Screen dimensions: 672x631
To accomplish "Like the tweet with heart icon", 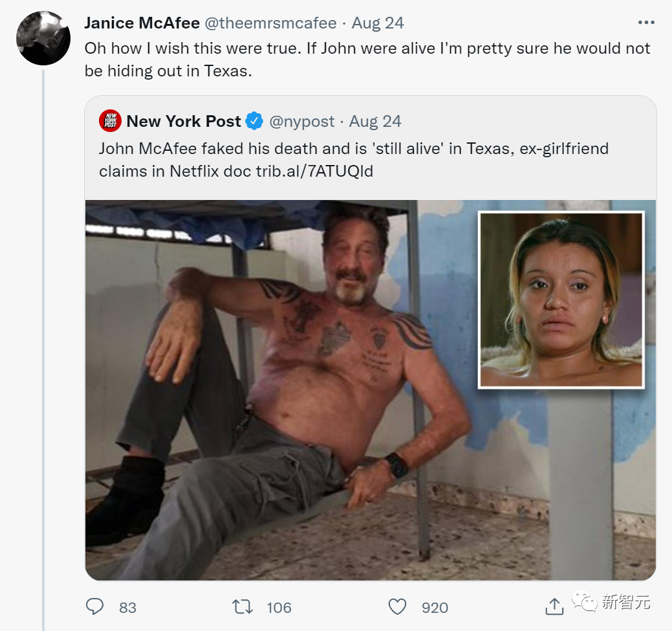I will (x=397, y=606).
